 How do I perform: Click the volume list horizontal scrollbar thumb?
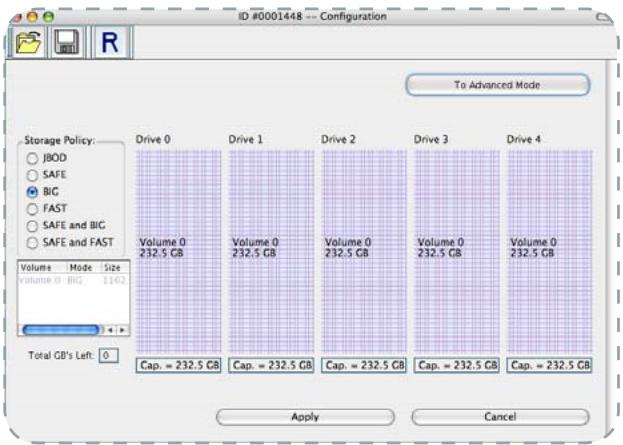(x=61, y=330)
